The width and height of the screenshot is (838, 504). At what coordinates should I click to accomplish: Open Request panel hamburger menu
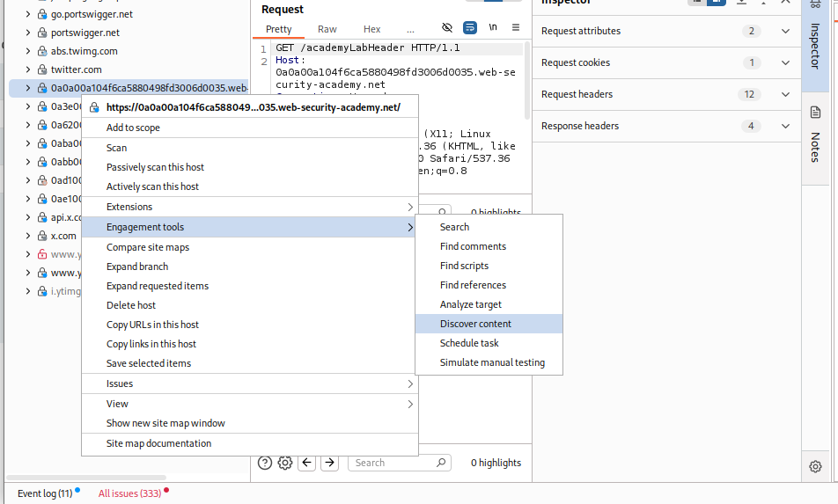click(516, 28)
